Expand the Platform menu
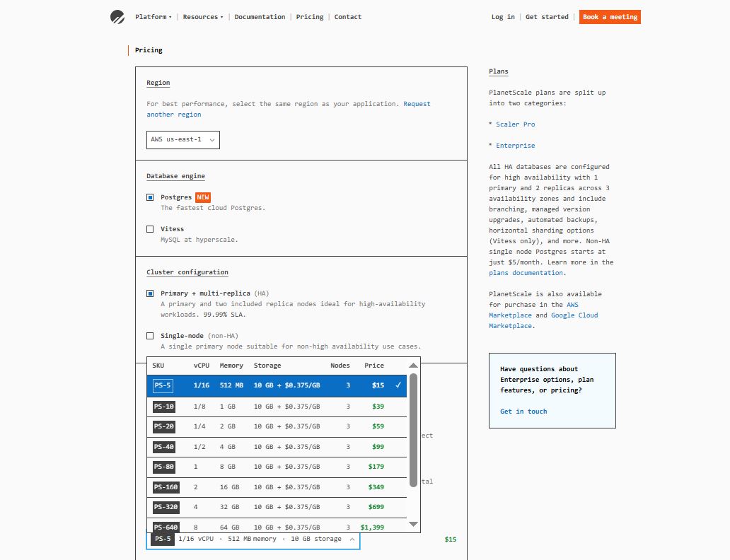Screen dimensions: 730x560 [153, 17]
